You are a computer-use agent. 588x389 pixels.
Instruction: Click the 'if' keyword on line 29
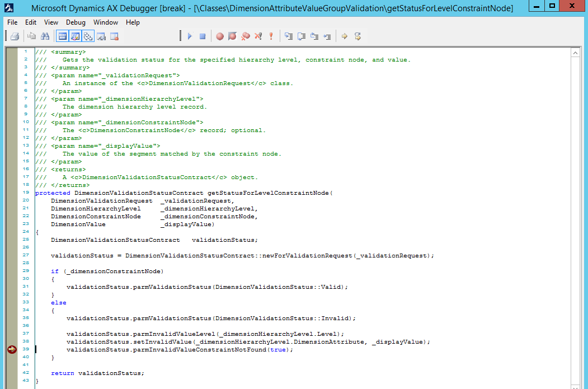coord(55,271)
